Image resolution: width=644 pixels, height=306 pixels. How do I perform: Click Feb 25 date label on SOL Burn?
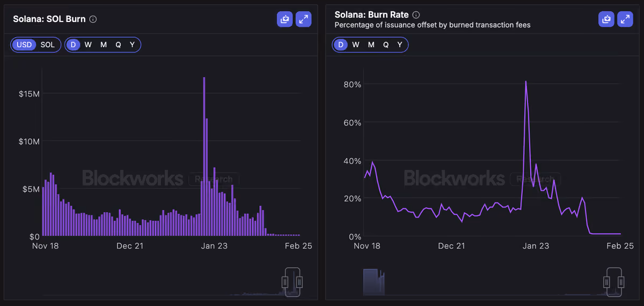pyautogui.click(x=298, y=246)
